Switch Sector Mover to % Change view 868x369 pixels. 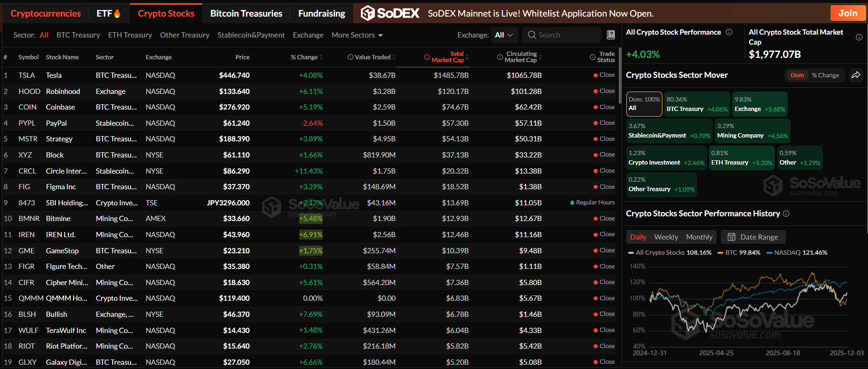tap(825, 75)
